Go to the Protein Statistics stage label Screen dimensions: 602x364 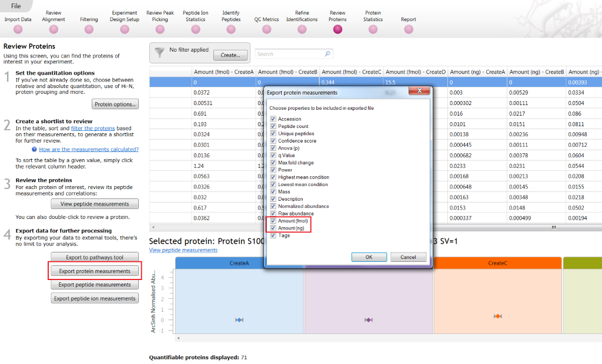coord(373,16)
